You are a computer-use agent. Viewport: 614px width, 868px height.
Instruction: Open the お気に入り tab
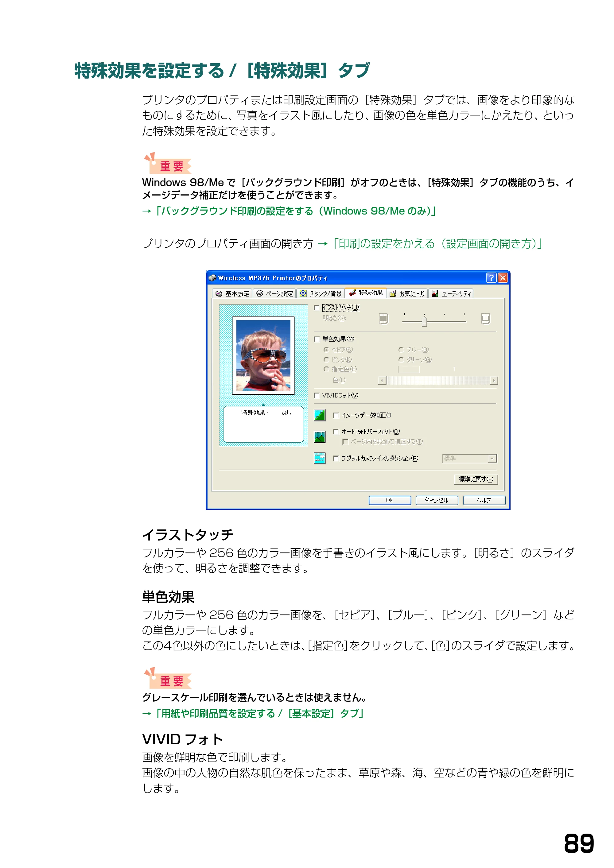coord(407,294)
